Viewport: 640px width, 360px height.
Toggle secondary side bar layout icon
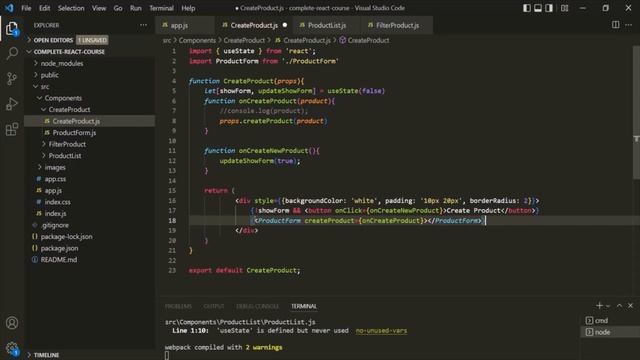coord(549,8)
